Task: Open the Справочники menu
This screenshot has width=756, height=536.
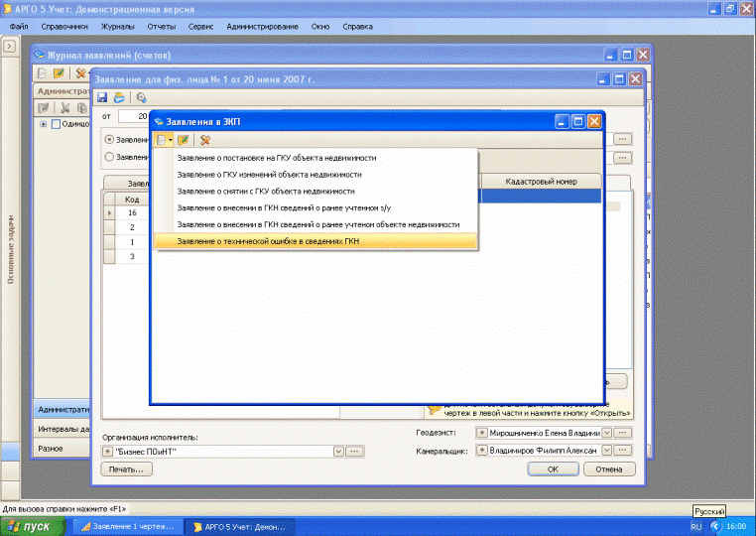Action: (64, 27)
